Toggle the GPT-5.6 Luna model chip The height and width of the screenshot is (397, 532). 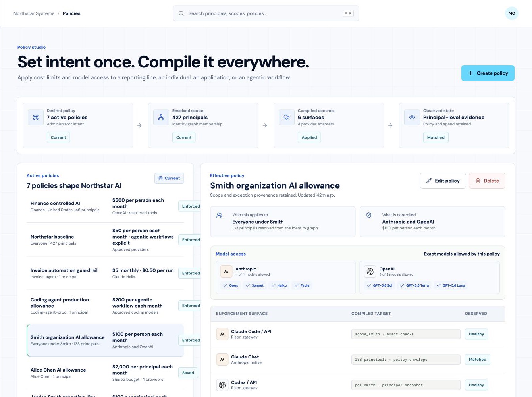(x=451, y=285)
